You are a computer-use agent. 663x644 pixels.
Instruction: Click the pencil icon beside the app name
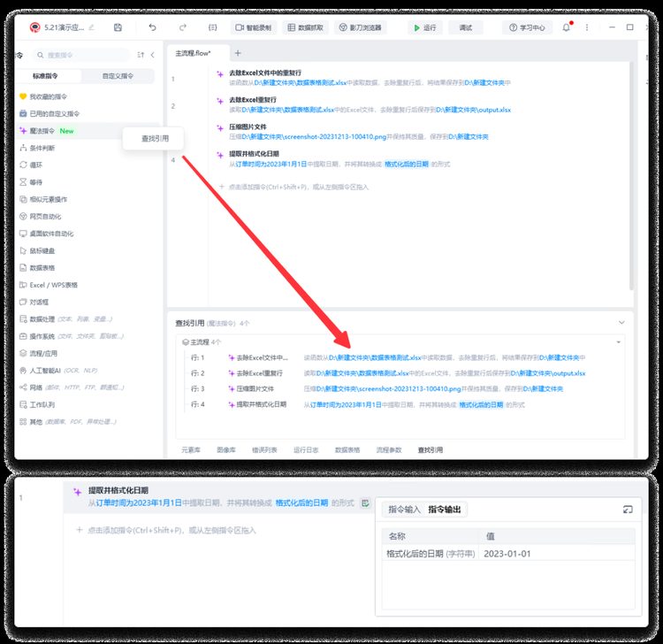coord(91,27)
